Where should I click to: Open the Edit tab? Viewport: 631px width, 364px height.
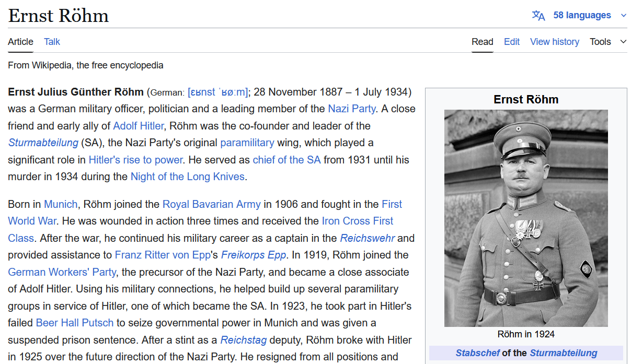click(x=511, y=42)
